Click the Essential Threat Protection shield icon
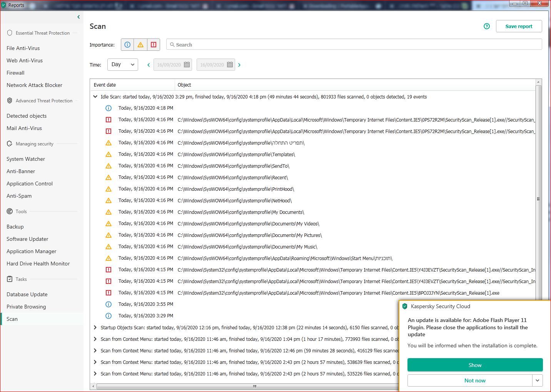551x392 pixels. pyautogui.click(x=10, y=33)
